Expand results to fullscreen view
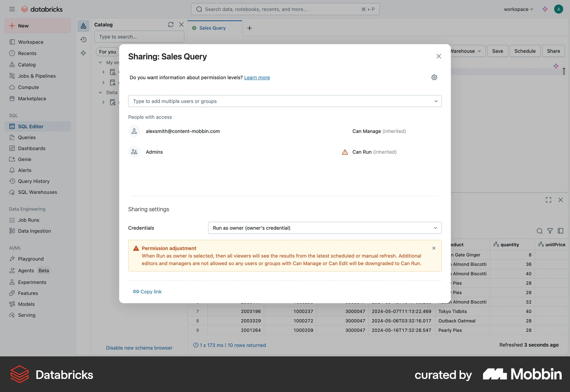 click(x=548, y=200)
